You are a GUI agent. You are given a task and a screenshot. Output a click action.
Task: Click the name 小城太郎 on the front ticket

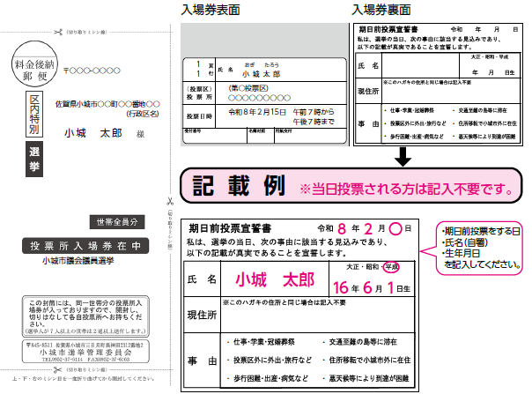coord(262,74)
